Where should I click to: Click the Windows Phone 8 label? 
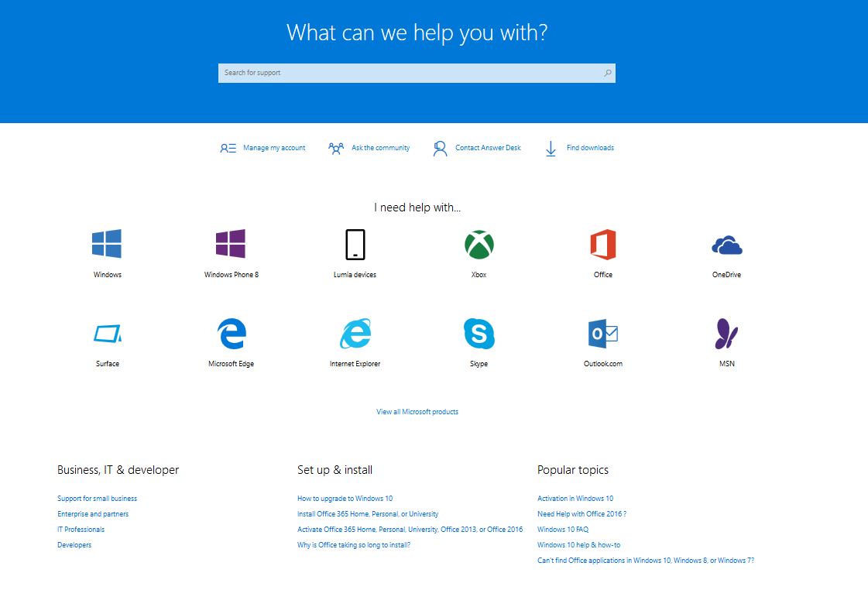[x=232, y=275]
